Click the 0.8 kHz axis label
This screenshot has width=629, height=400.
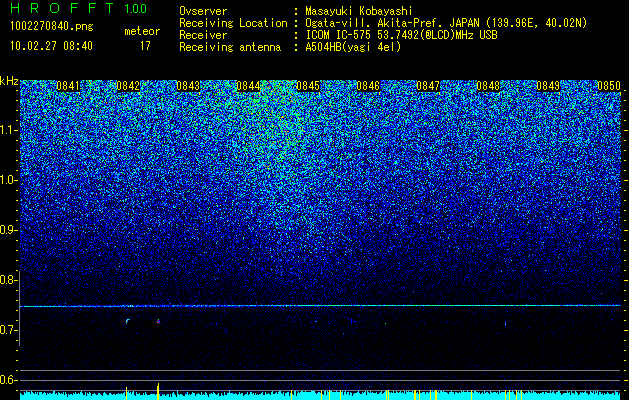pyautogui.click(x=7, y=280)
